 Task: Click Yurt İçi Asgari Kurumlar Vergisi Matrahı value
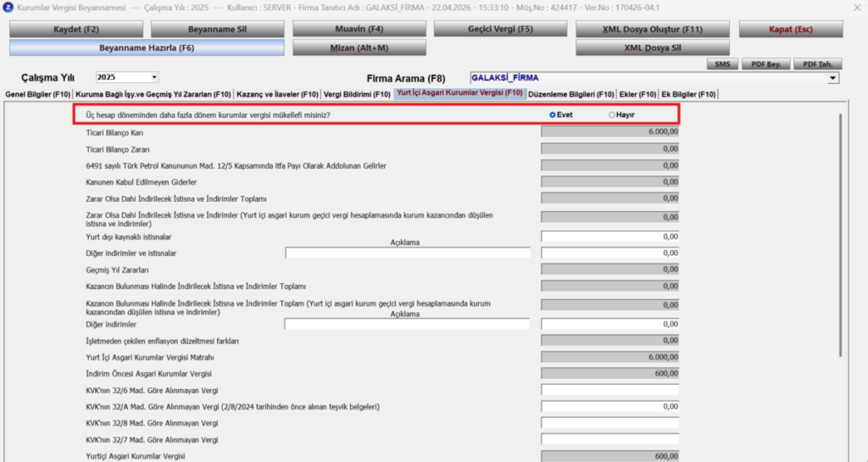[x=610, y=358]
